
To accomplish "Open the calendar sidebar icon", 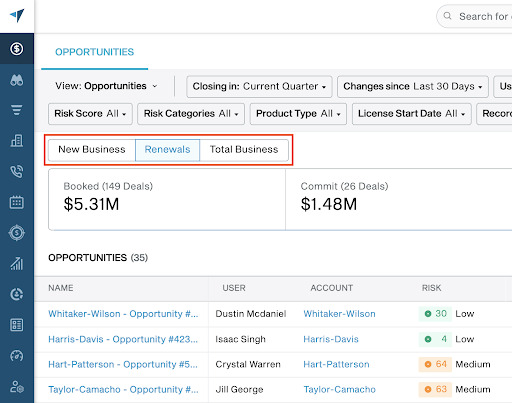I will click(x=17, y=202).
